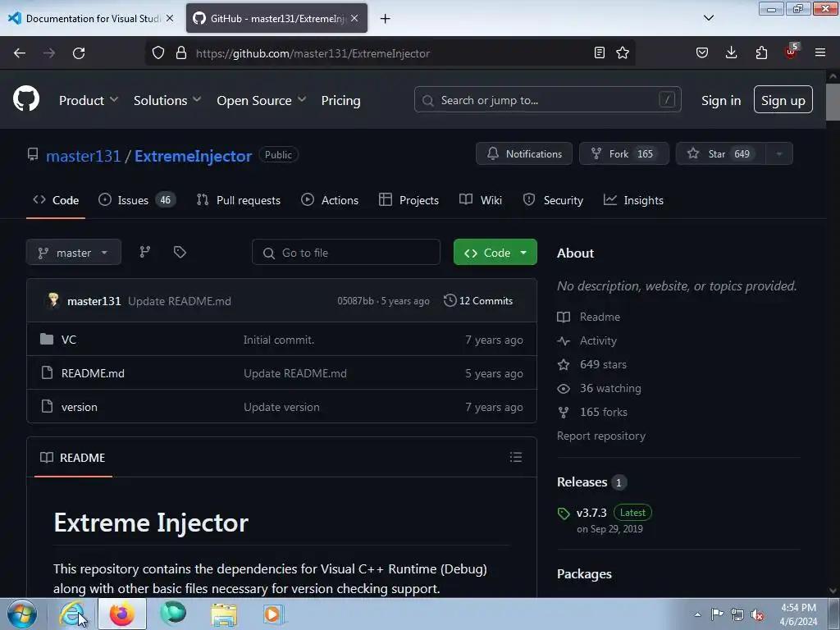Switch to the Actions tab
Viewport: 840px width, 630px height.
click(x=330, y=200)
